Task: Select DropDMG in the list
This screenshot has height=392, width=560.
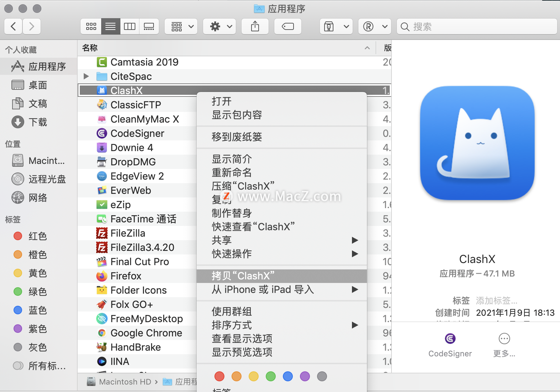Action: (137, 162)
